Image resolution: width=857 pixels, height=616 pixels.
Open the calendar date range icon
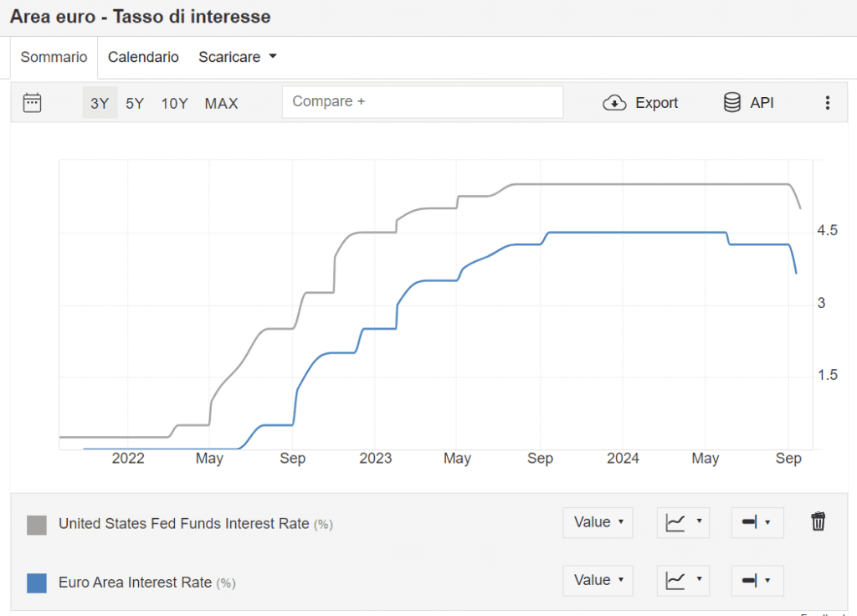(x=33, y=103)
